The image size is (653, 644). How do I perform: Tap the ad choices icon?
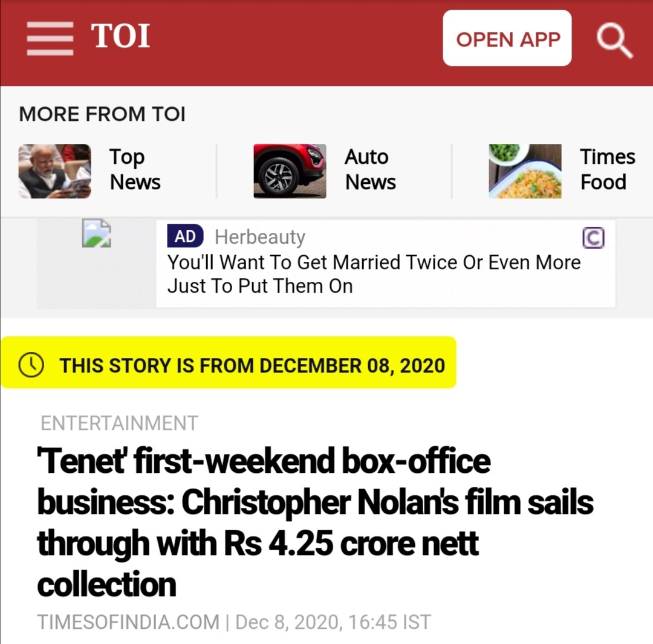(x=593, y=238)
